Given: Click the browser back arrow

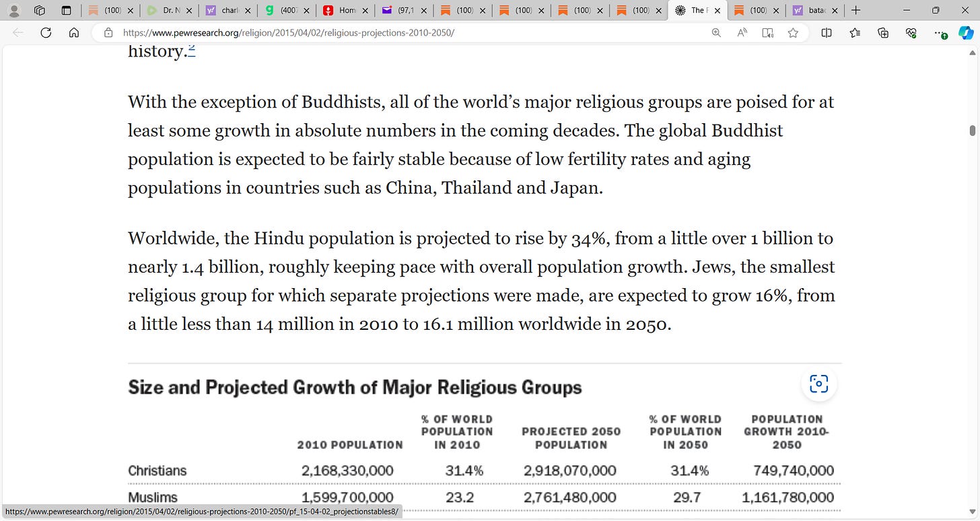Looking at the screenshot, I should click(x=18, y=32).
